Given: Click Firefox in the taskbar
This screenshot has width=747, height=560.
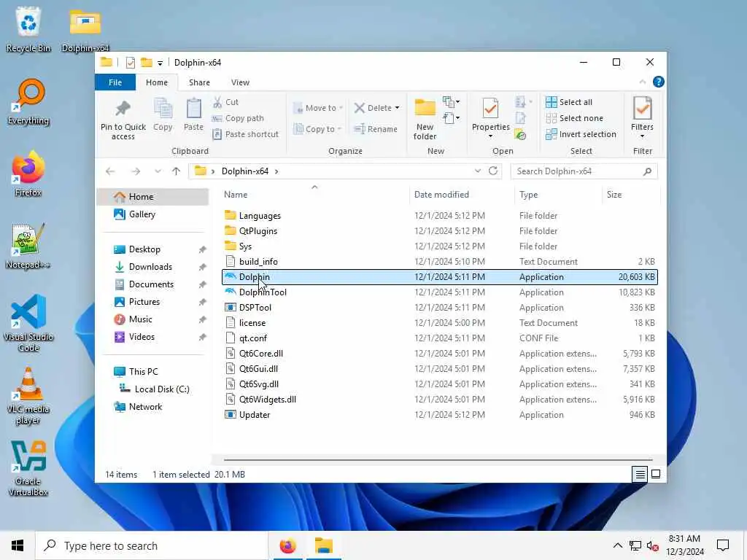Looking at the screenshot, I should tap(287, 545).
